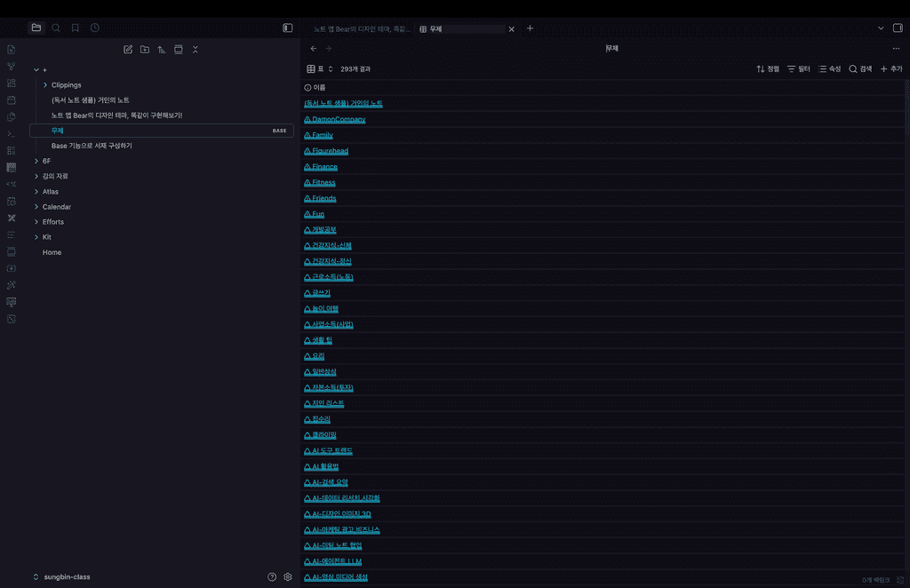The width and height of the screenshot is (910, 588).
Task: Collapse all folders icon in explorer
Action: coord(195,49)
